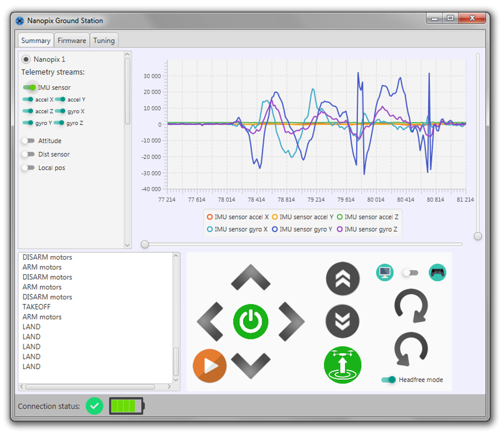Viewport: 504px width, 436px height.
Task: Click the horizontal chart slider handle
Action: (x=145, y=244)
